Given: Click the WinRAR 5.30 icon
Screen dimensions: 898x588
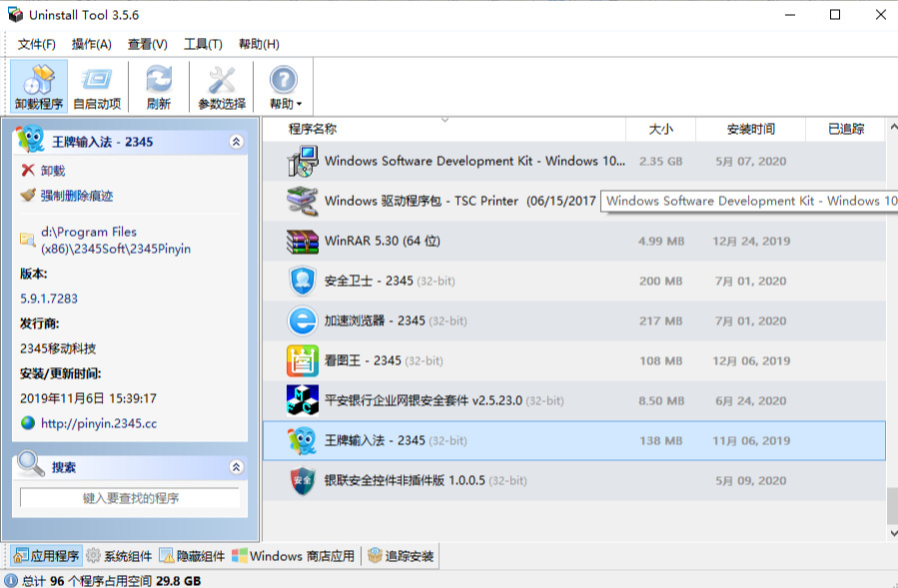Looking at the screenshot, I should [303, 241].
